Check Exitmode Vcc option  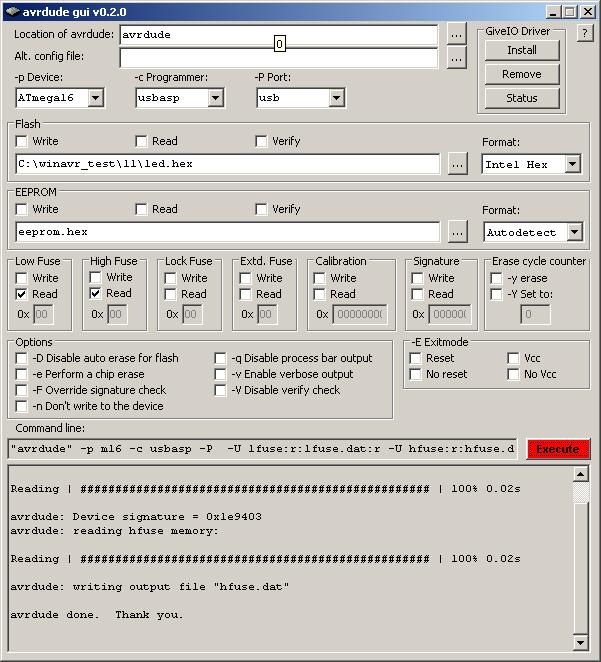pyautogui.click(x=513, y=358)
